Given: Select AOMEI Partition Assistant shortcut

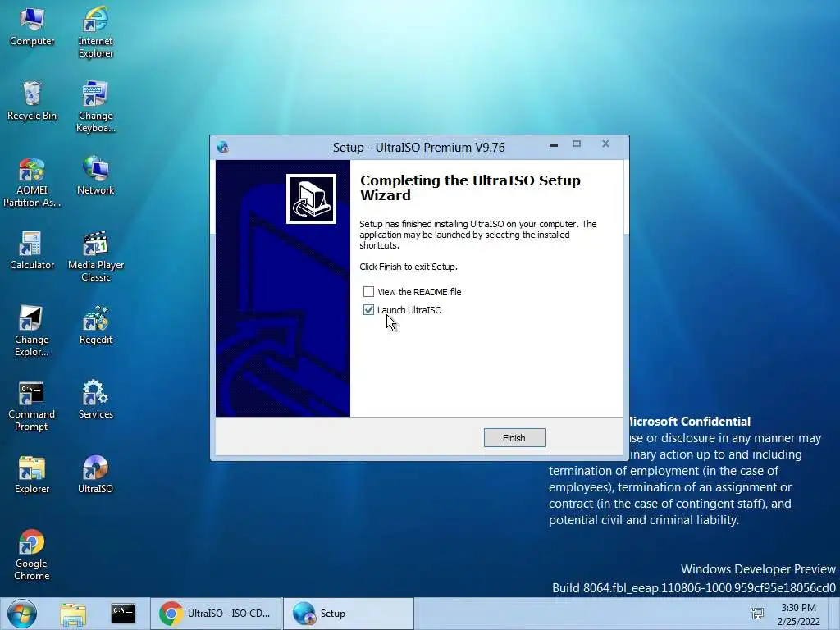Looking at the screenshot, I should pyautogui.click(x=32, y=182).
